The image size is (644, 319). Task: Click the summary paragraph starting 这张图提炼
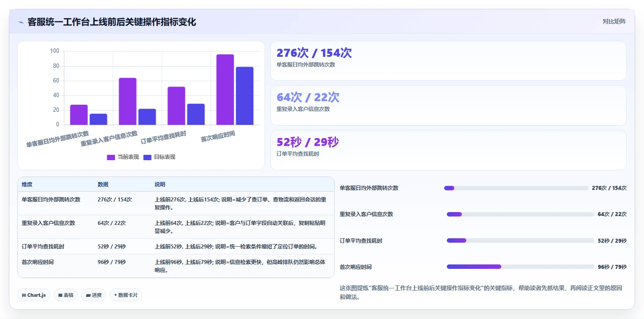(x=481, y=292)
